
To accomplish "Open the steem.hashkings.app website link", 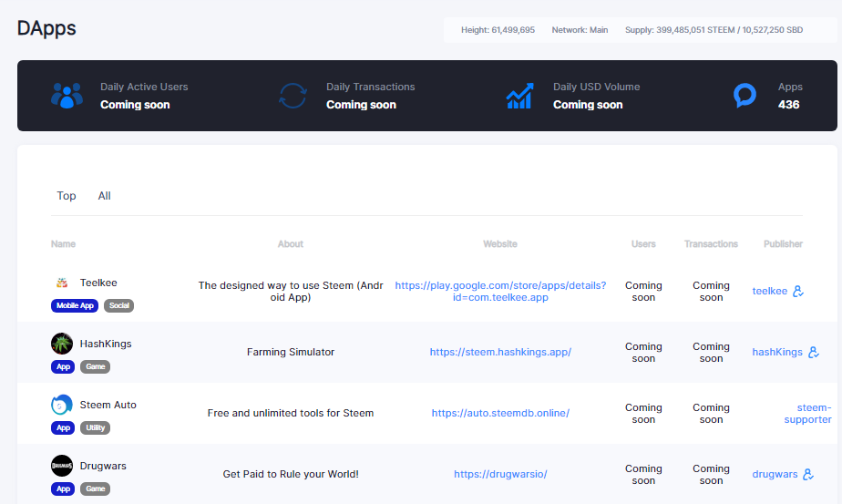I will (500, 352).
